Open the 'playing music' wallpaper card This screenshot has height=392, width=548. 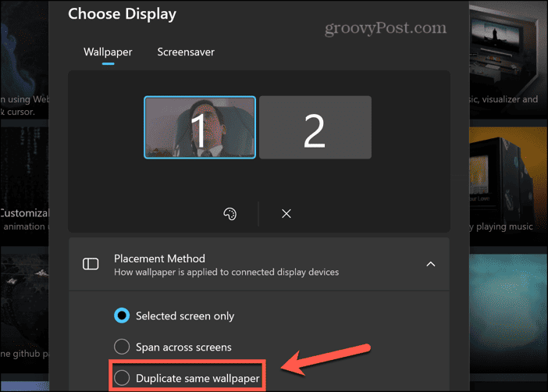[508, 185]
